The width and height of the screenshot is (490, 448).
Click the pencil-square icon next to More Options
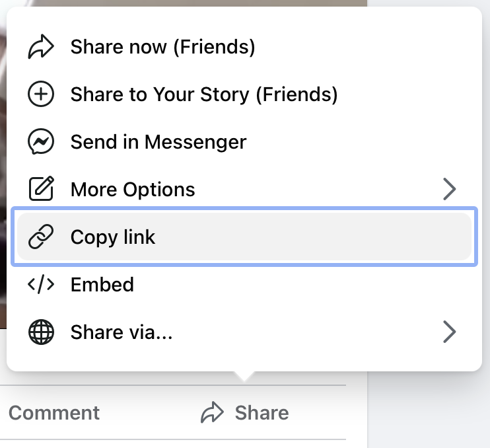(41, 188)
